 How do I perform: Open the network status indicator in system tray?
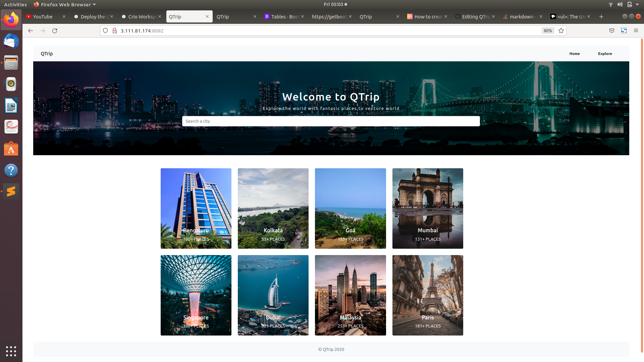(x=610, y=4)
